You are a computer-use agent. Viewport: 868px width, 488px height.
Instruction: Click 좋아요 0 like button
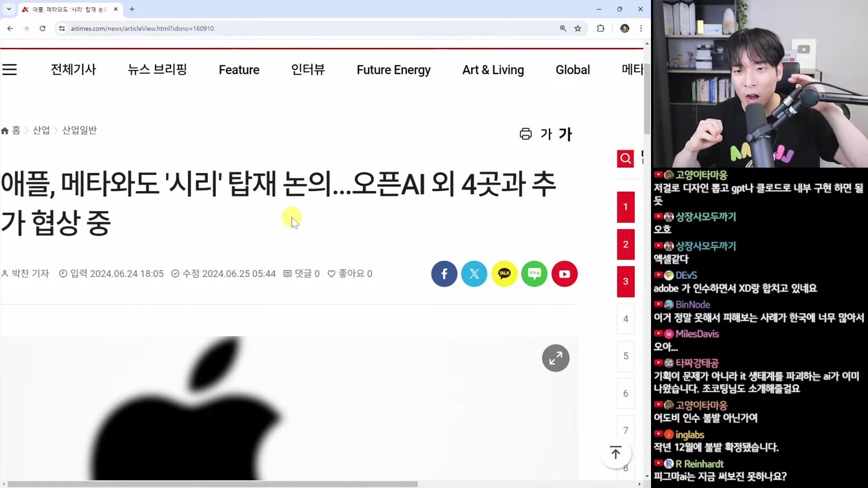(349, 274)
